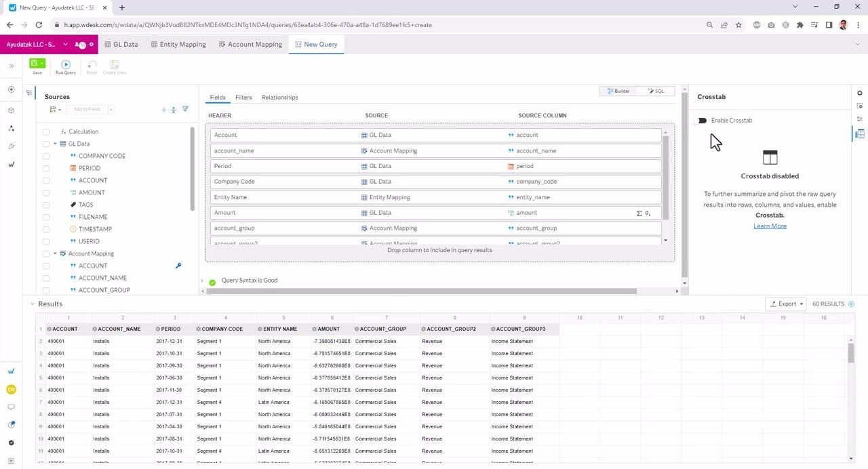The height and width of the screenshot is (469, 868).
Task: Check the Calculation checkbox
Action: click(46, 131)
